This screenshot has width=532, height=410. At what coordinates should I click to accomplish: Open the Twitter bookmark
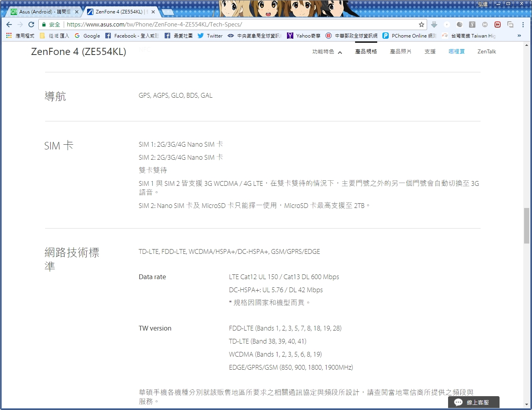point(210,36)
